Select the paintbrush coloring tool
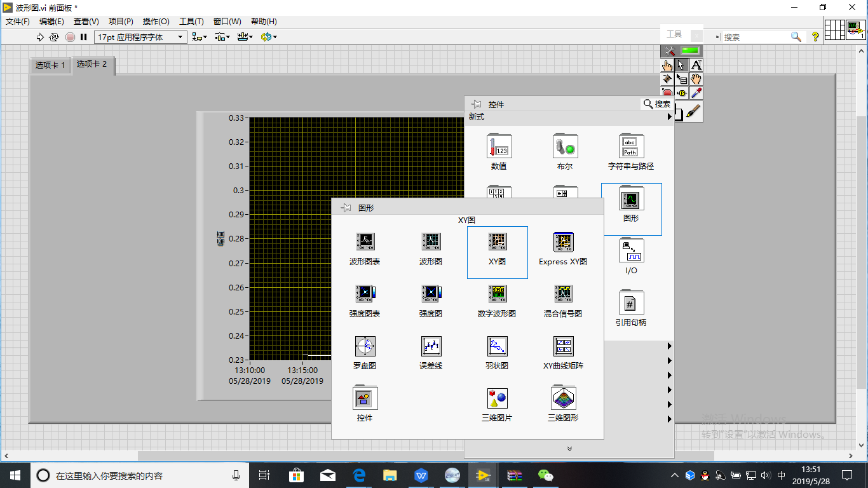 [x=694, y=112]
